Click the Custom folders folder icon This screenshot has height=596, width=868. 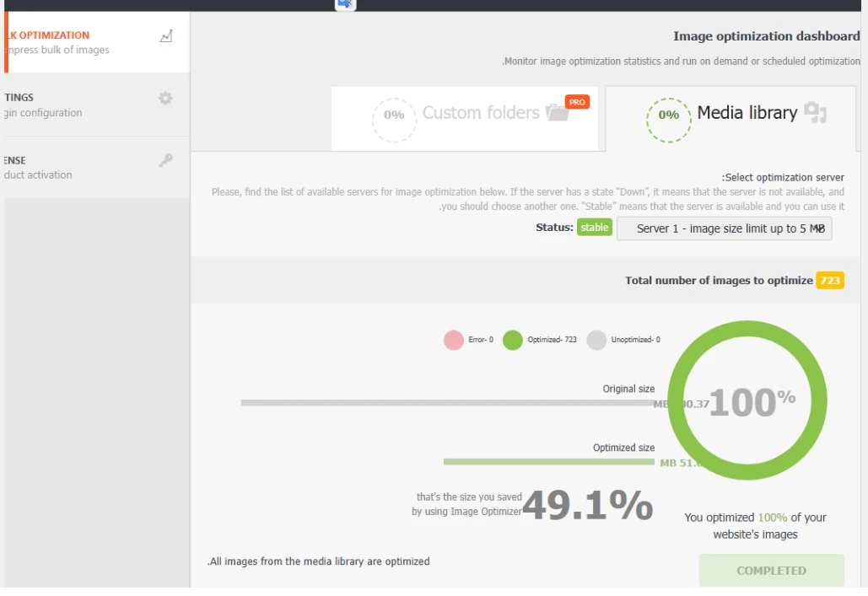point(557,113)
